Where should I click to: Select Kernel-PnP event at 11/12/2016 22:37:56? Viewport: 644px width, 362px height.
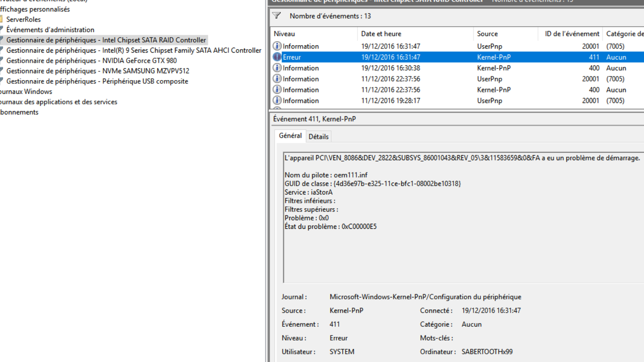[458, 90]
